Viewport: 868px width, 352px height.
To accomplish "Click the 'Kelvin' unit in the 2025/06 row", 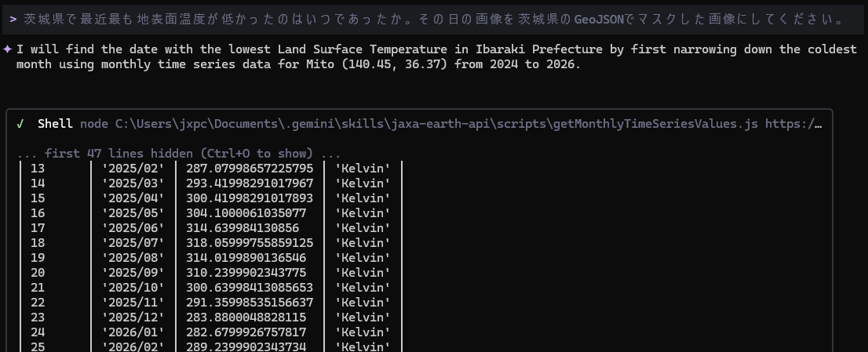I will (x=363, y=228).
